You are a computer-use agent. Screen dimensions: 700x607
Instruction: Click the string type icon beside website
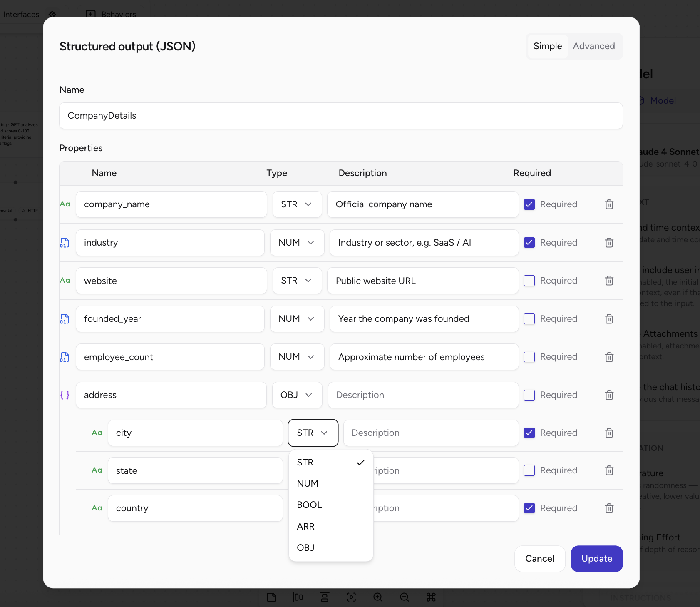65,281
